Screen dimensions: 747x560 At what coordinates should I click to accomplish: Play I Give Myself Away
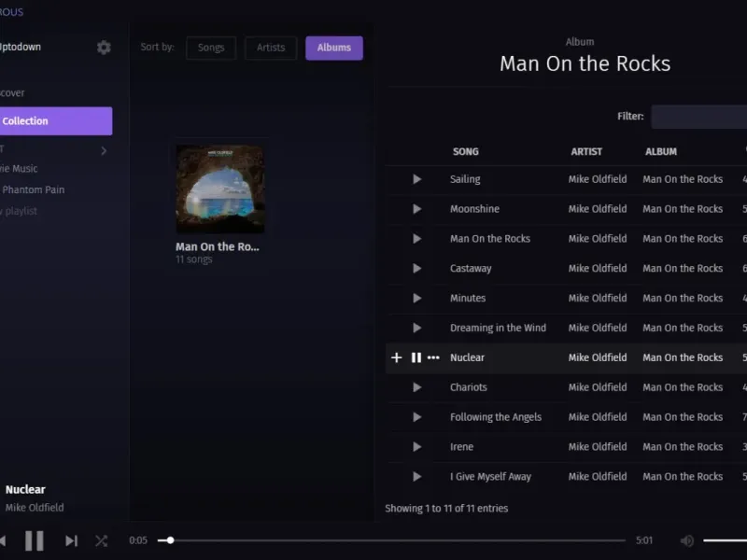point(416,476)
